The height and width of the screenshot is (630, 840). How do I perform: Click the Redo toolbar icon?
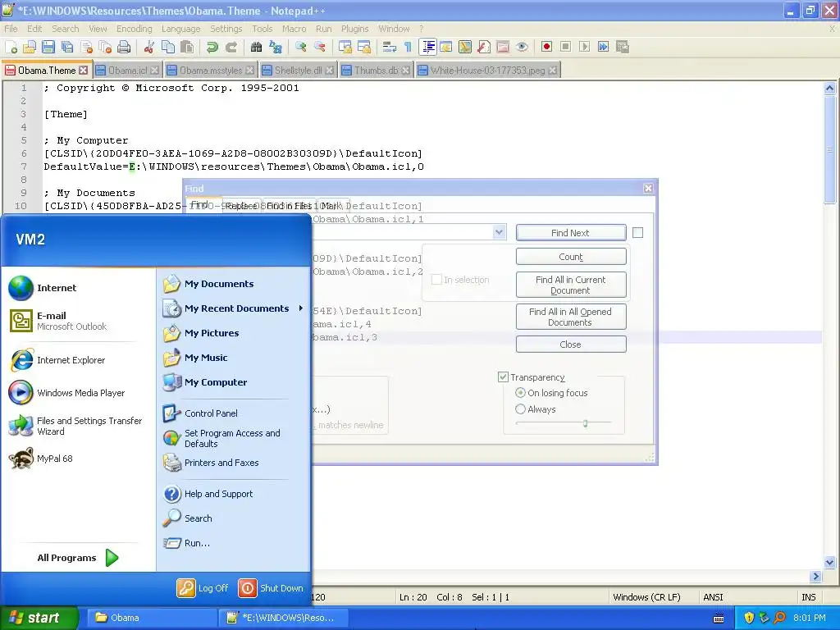click(231, 47)
